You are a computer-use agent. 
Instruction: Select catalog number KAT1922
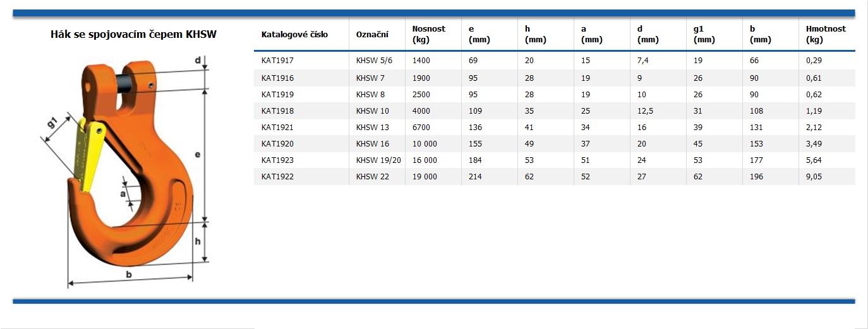click(x=277, y=177)
